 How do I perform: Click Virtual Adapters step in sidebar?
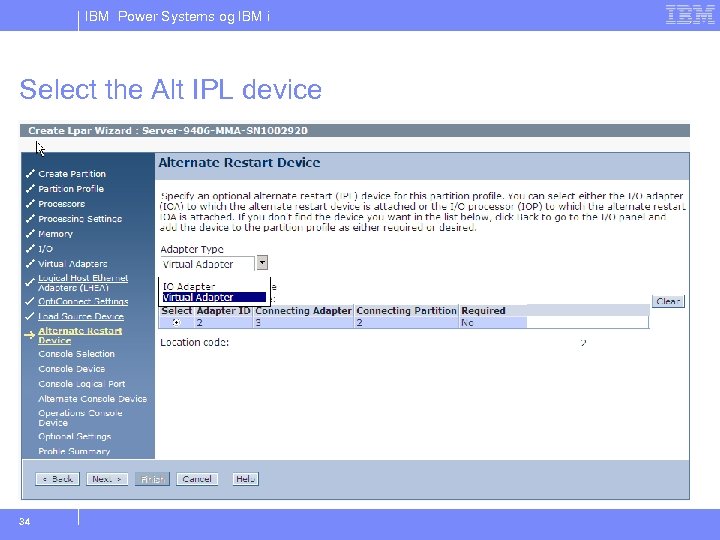(73, 264)
